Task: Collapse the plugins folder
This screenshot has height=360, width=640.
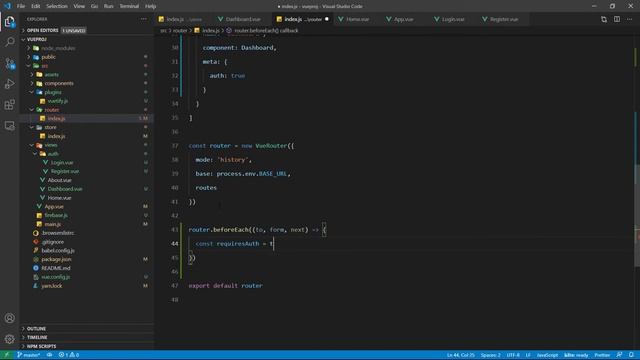Action: click(53, 92)
